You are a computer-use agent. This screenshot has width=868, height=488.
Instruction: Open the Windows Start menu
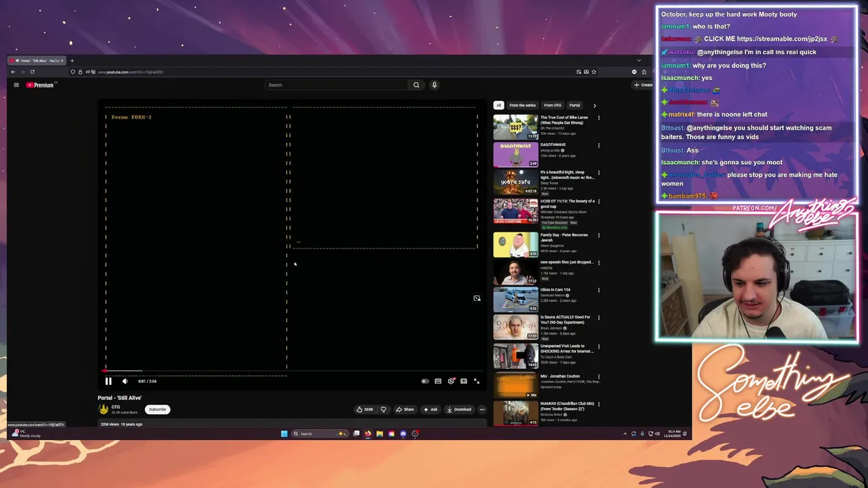(x=284, y=434)
